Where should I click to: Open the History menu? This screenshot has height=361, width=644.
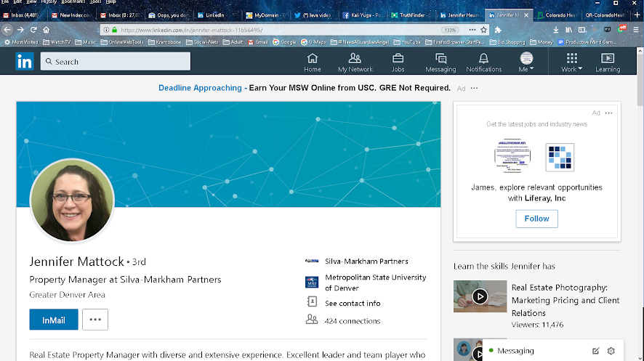[x=49, y=1]
